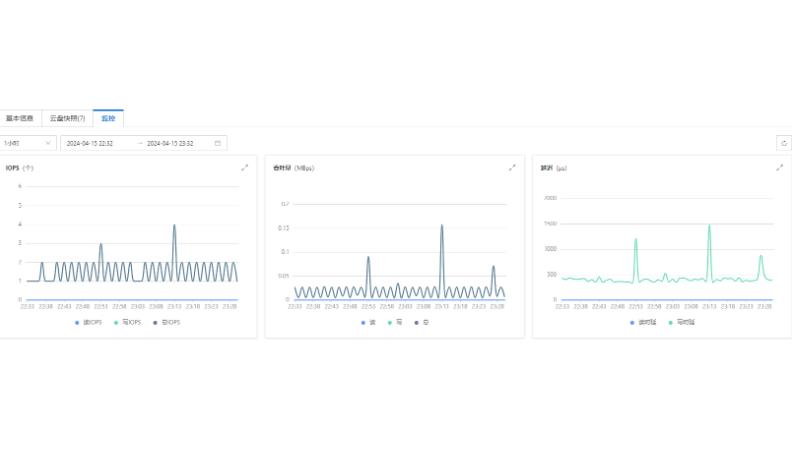Edit start time 2024-04-15 22:32
The image size is (792, 450).
tap(90, 143)
